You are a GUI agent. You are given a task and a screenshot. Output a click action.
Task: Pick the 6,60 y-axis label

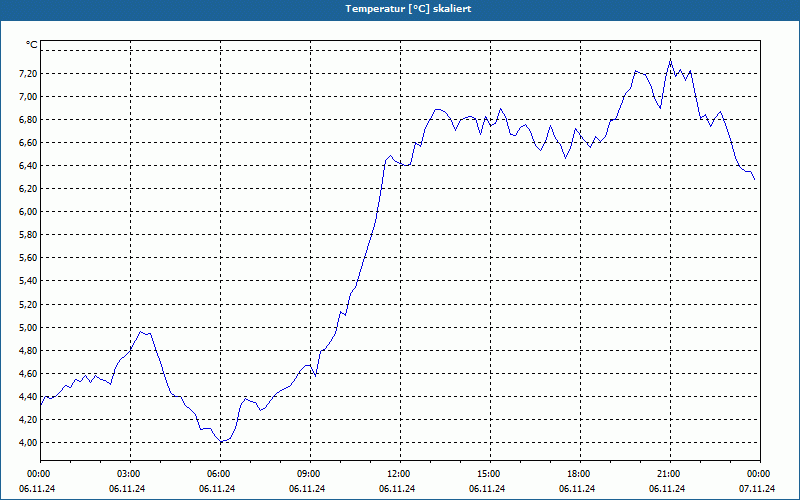(x=28, y=143)
